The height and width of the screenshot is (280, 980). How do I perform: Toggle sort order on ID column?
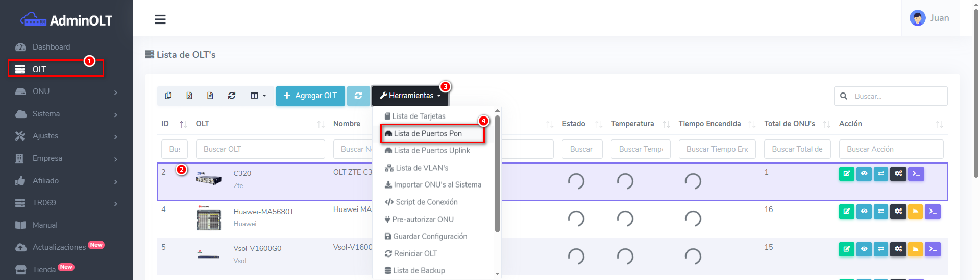point(183,124)
